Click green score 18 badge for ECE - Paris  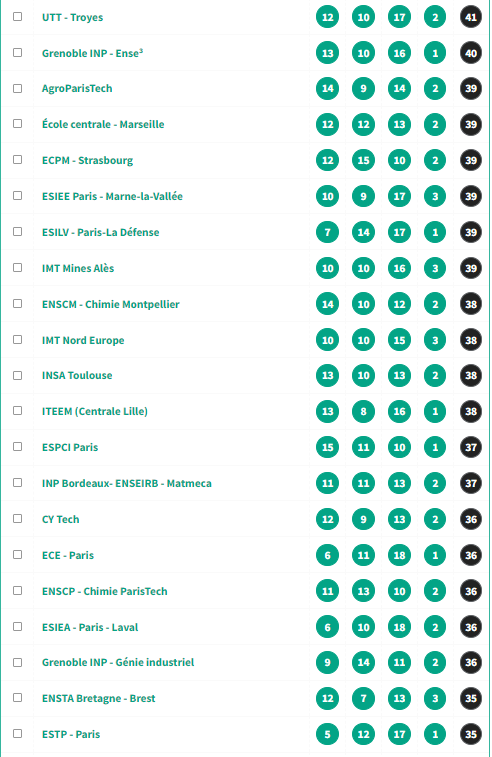399,555
